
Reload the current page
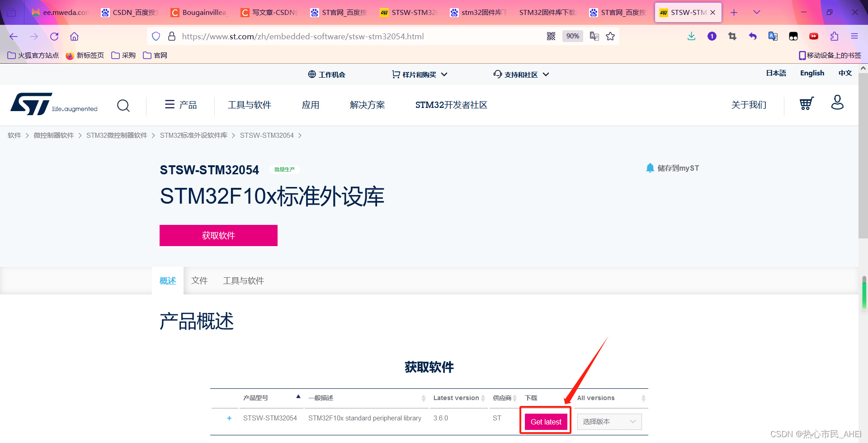54,37
